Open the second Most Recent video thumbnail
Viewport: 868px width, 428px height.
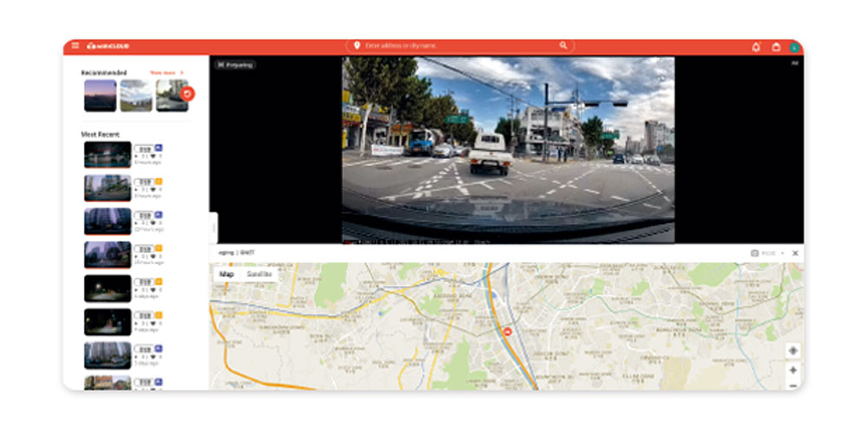(108, 188)
